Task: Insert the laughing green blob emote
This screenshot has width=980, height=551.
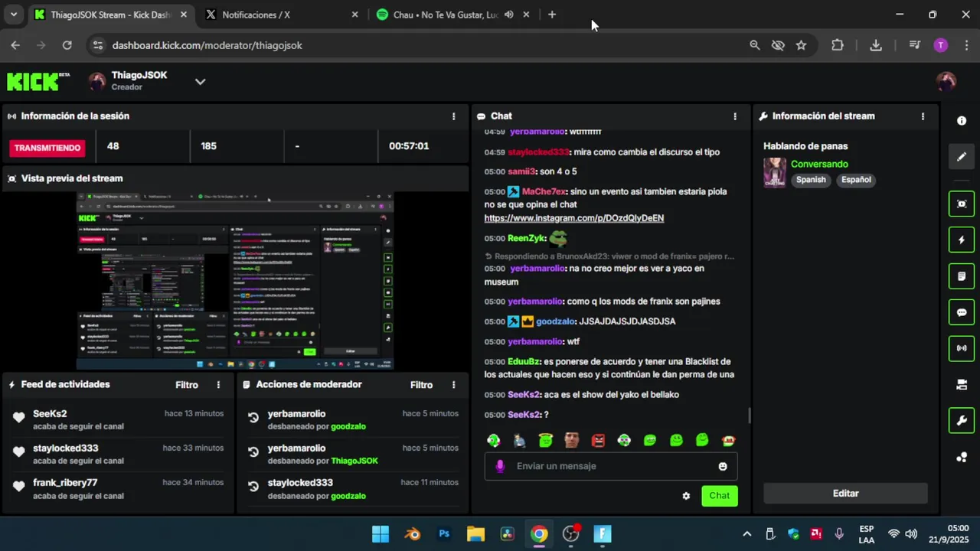Action: (650, 440)
